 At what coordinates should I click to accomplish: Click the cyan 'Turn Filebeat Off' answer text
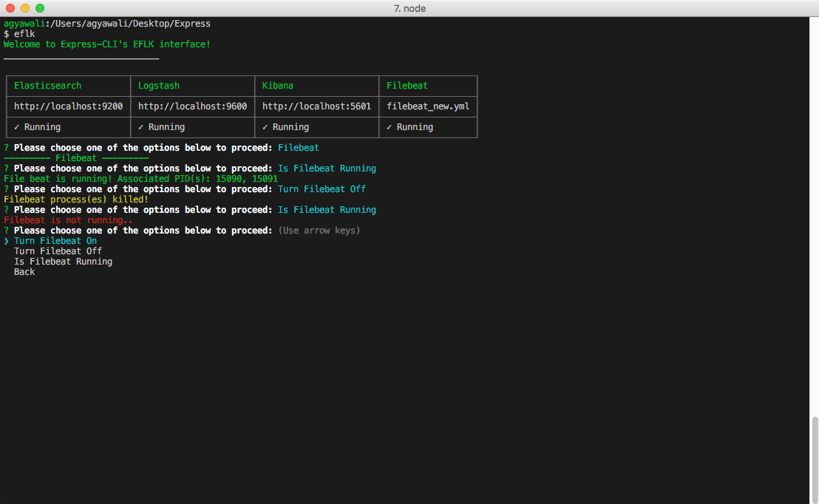(x=322, y=189)
